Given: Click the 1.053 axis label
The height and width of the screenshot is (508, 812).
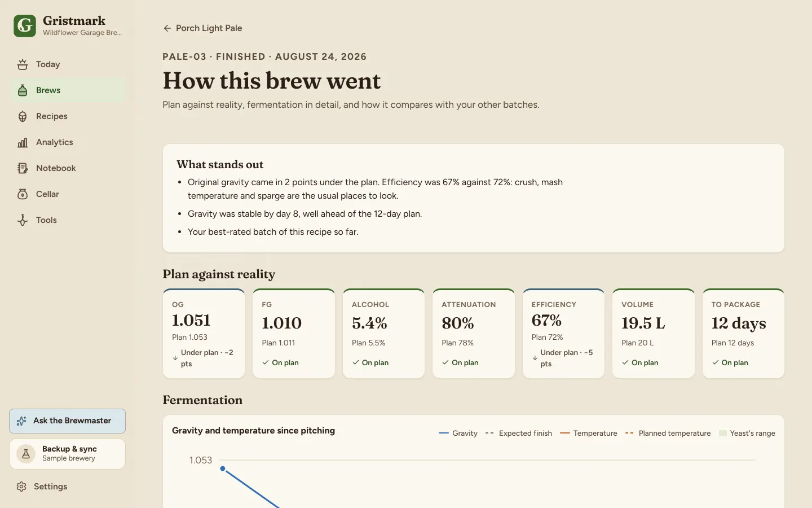Looking at the screenshot, I should click(x=201, y=460).
